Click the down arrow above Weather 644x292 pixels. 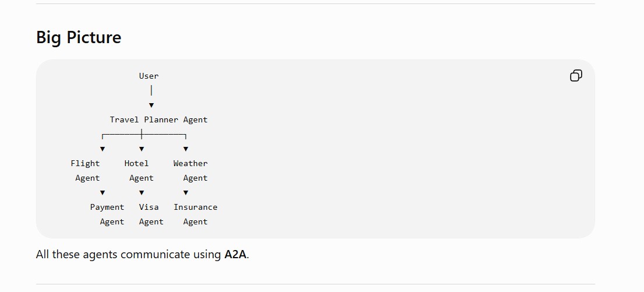coord(186,149)
